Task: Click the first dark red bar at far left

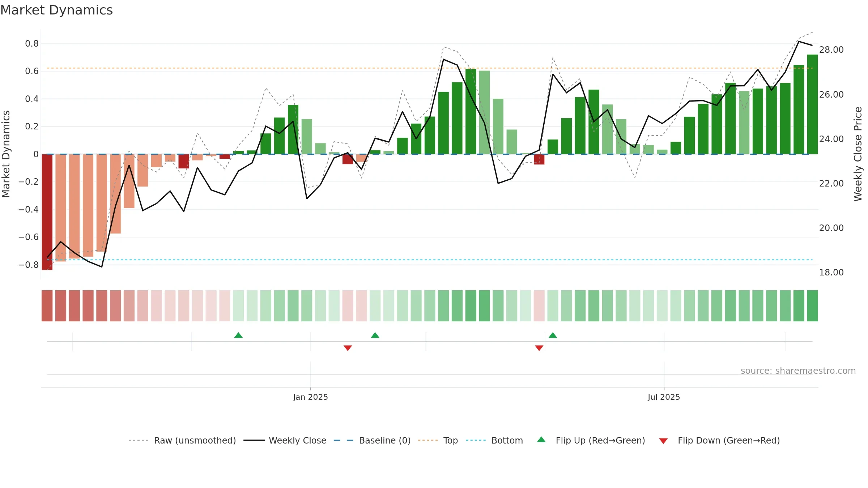Action: coord(47,212)
